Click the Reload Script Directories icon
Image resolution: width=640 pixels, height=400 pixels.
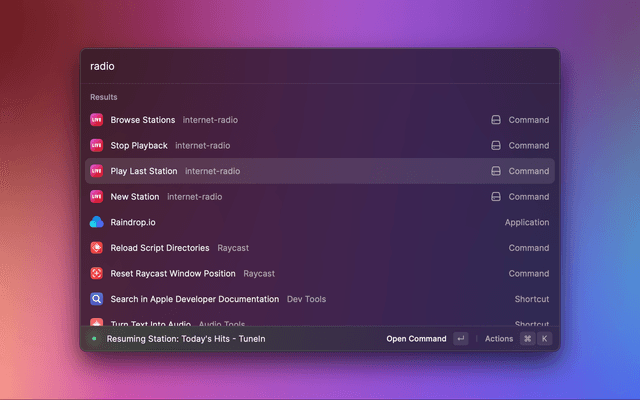click(97, 248)
